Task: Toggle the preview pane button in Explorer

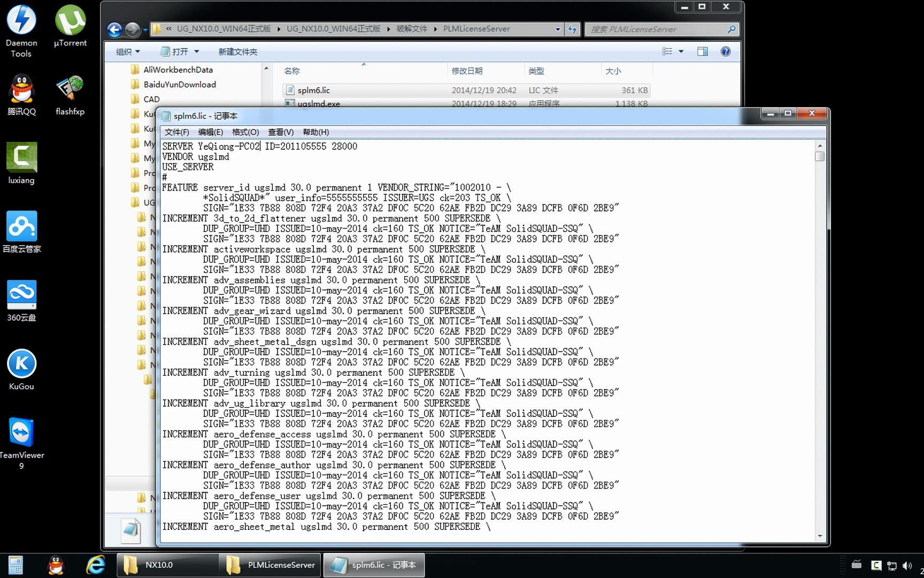Action: [702, 51]
